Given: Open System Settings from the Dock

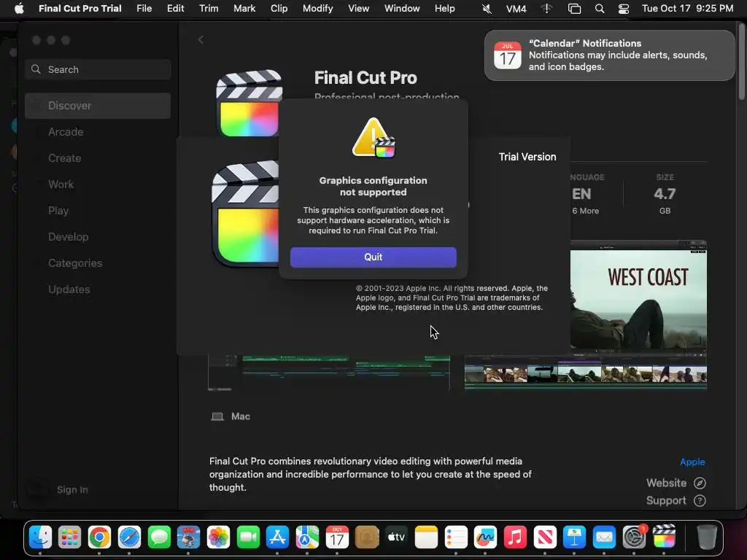Looking at the screenshot, I should (x=634, y=537).
